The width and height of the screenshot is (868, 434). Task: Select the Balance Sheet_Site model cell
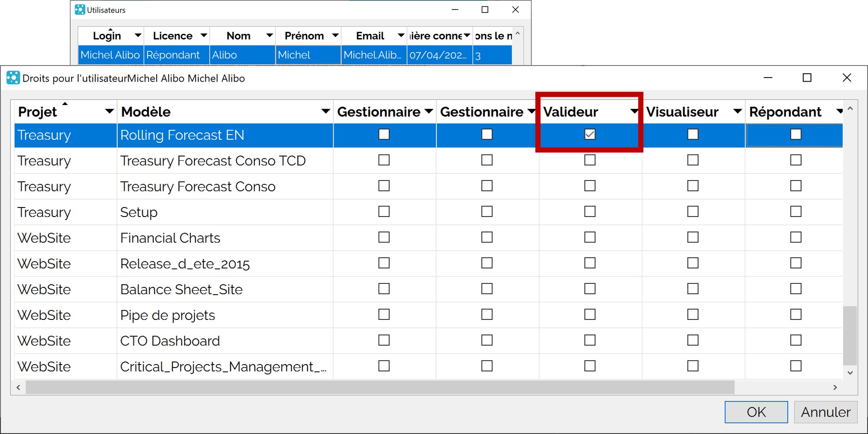[225, 289]
